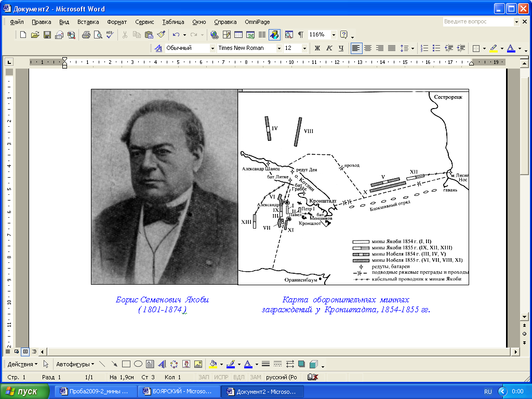The image size is (532, 399).
Task: Open the Times New Roman font dropdown
Action: click(x=279, y=48)
